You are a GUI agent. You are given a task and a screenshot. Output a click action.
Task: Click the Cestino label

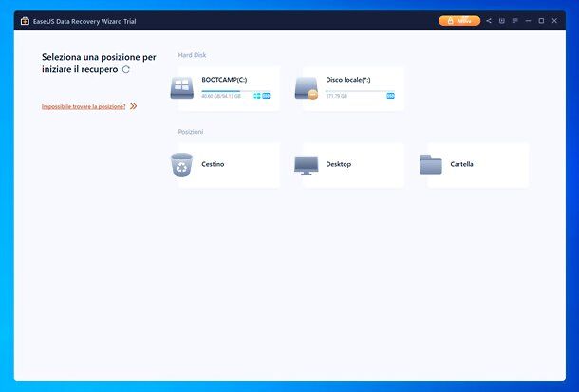click(213, 164)
